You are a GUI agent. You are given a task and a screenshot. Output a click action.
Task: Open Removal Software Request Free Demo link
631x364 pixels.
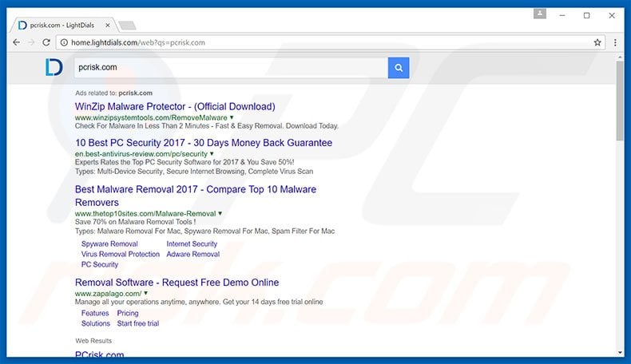pos(177,283)
